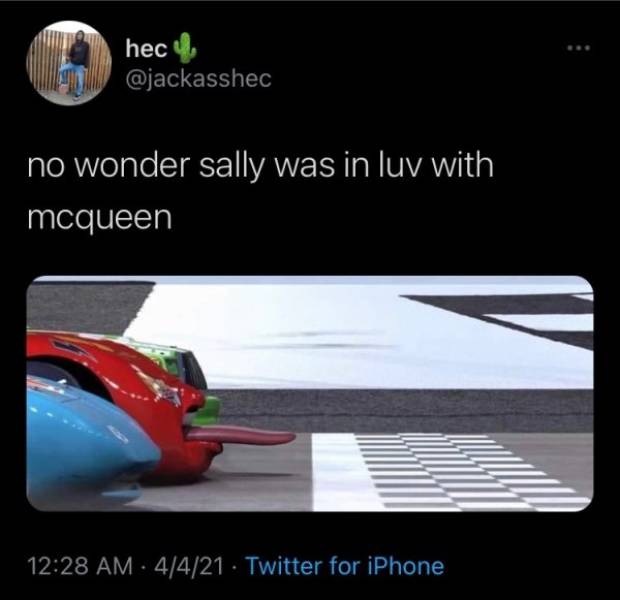Click the cactus emoji beside hec
The width and height of the screenshot is (620, 600).
pos(184,48)
